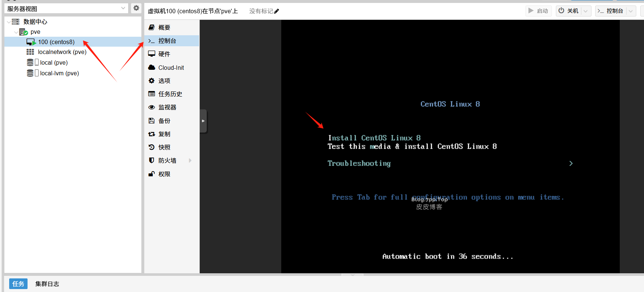Click the pencil icon to edit tags
Screen dimensions: 644x292
tap(276, 11)
